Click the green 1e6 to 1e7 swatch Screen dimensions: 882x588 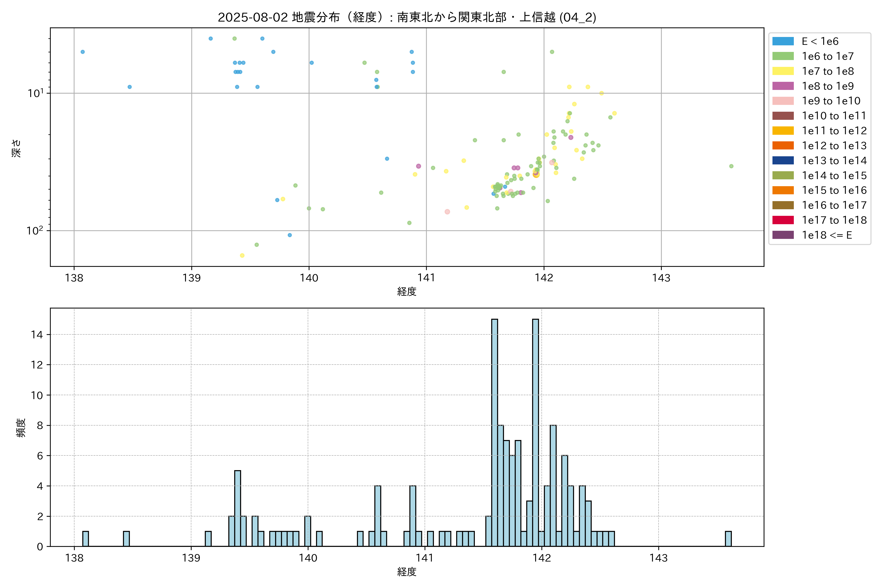783,56
